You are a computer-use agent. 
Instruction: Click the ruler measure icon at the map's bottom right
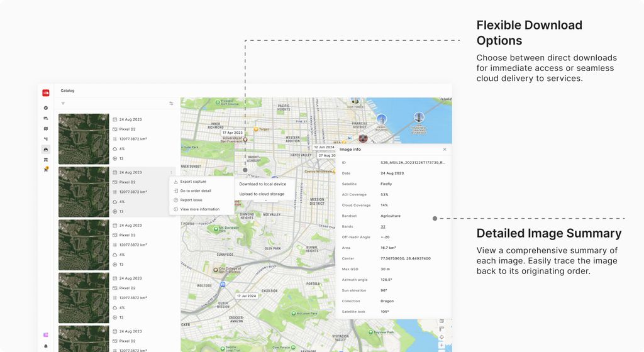[x=441, y=329]
